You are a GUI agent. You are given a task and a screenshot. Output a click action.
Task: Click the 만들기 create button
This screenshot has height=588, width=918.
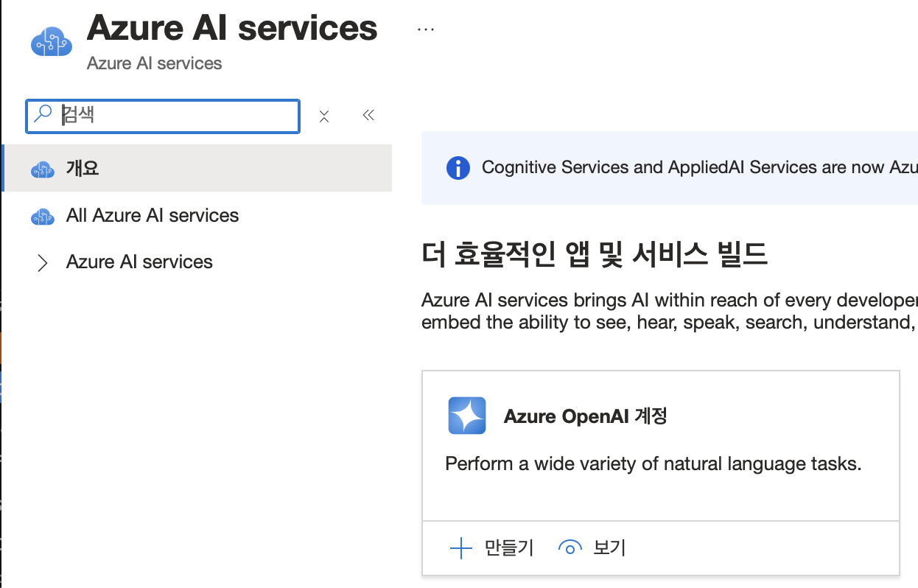coord(491,547)
